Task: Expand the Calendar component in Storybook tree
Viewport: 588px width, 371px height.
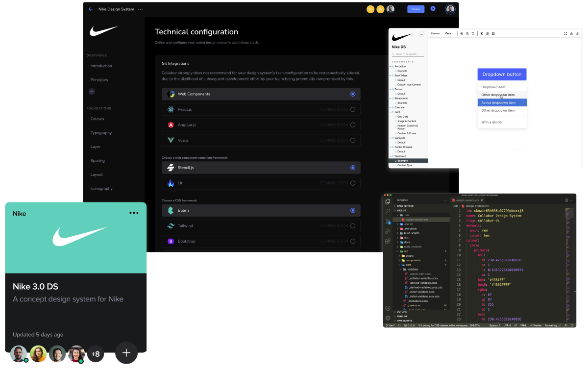Action: 399,107
